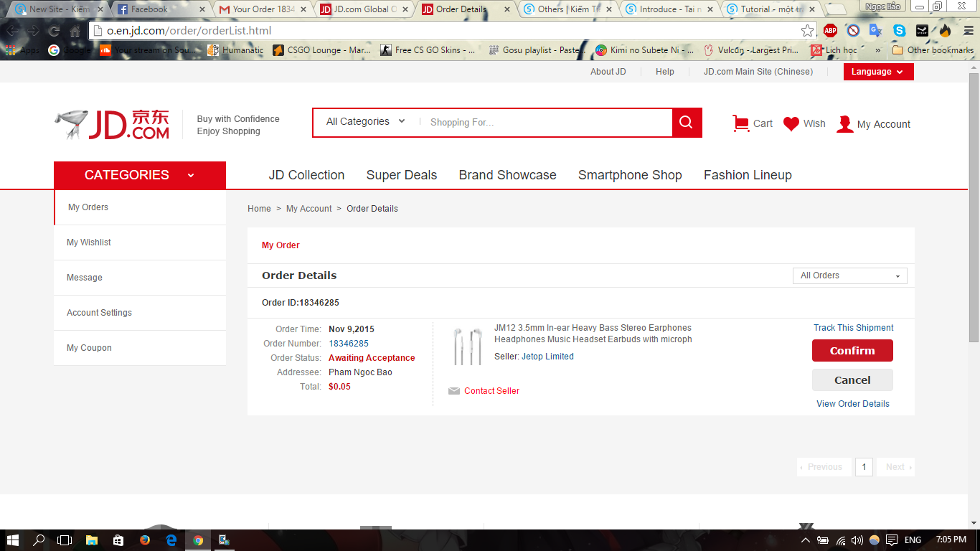Open the Brand Showcase menu item
980x551 pixels.
coord(508,175)
